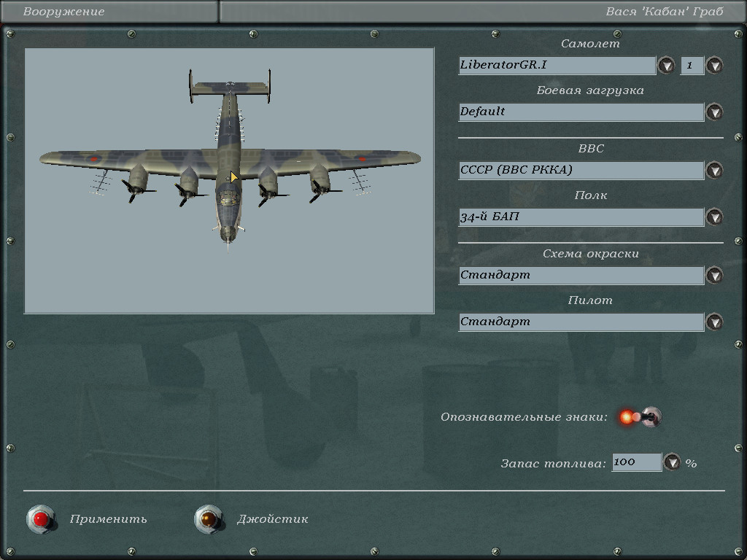The image size is (747, 560).
Task: Expand the Боевая загрузка dropdown arrow
Action: [714, 112]
